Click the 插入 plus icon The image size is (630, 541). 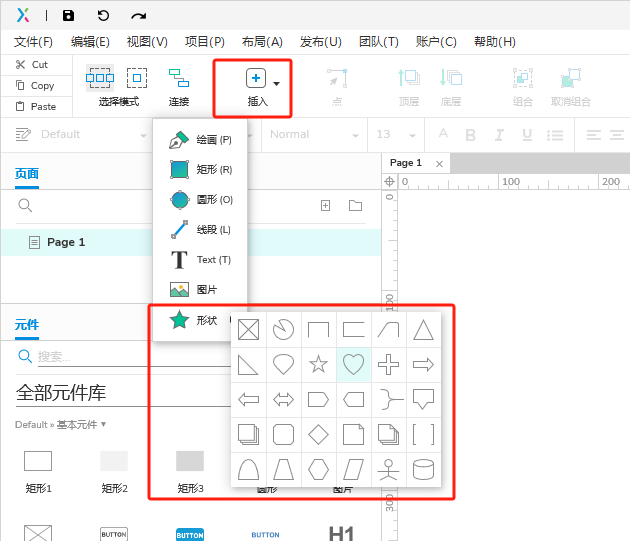coord(256,78)
